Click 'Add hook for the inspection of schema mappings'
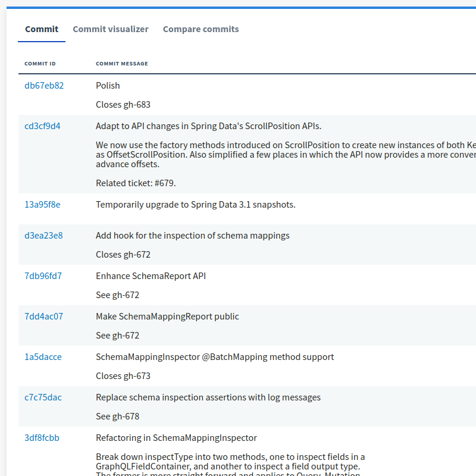The width and height of the screenshot is (476, 476). (x=192, y=236)
